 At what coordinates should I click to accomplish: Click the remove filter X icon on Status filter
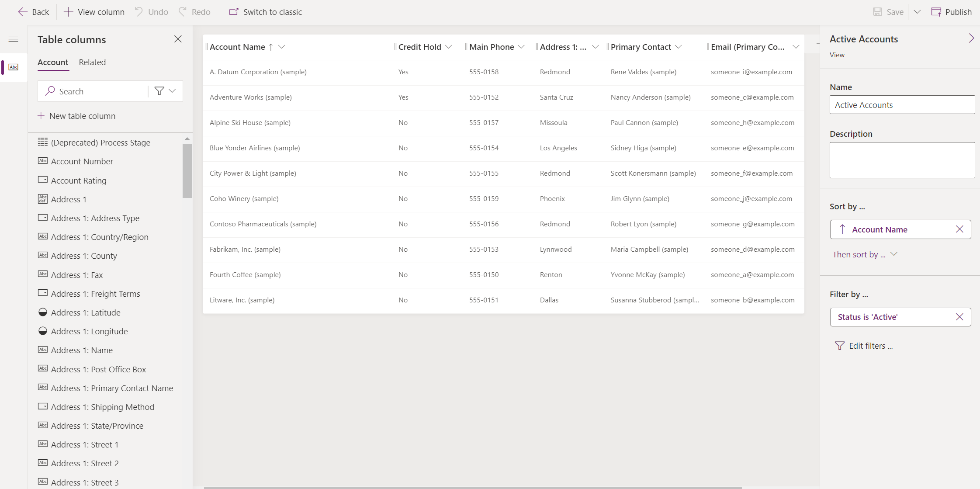(959, 317)
